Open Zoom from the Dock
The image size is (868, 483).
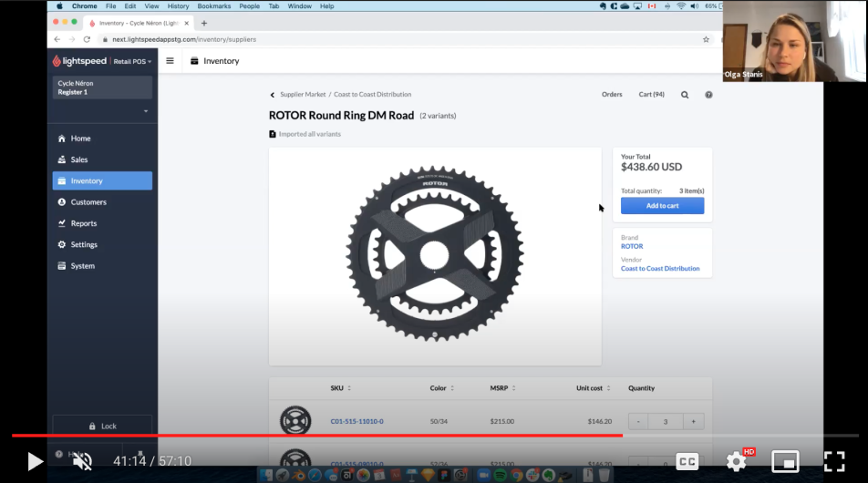coord(483,475)
